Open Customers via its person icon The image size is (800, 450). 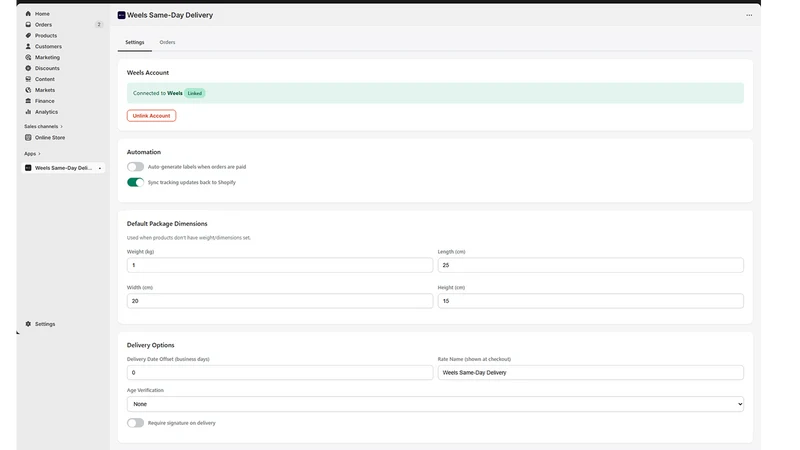click(x=28, y=46)
